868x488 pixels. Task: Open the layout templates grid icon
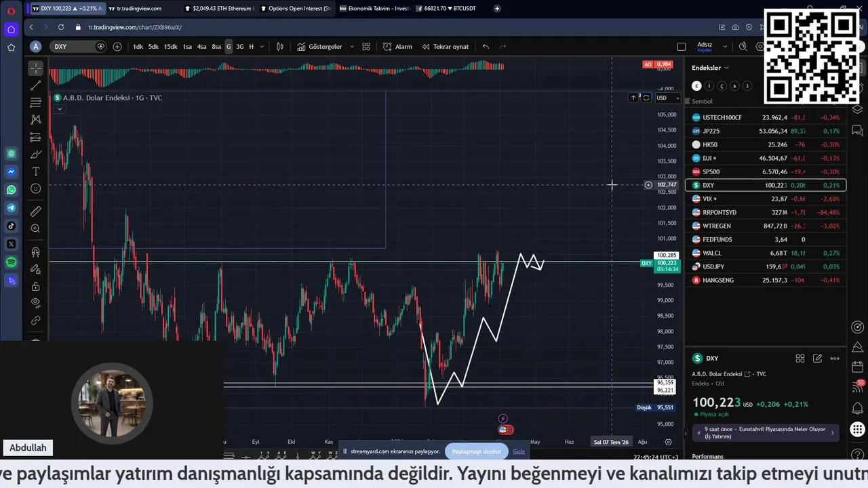366,47
